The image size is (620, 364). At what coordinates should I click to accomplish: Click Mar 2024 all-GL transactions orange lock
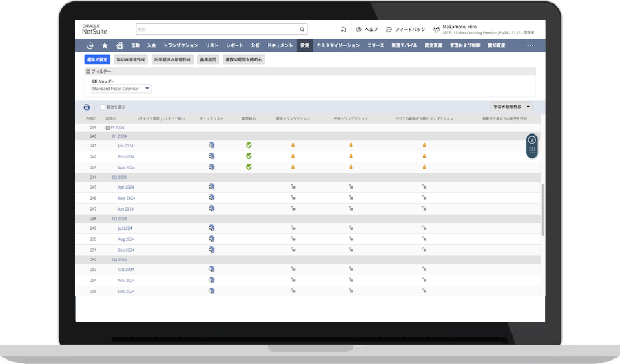point(424,167)
